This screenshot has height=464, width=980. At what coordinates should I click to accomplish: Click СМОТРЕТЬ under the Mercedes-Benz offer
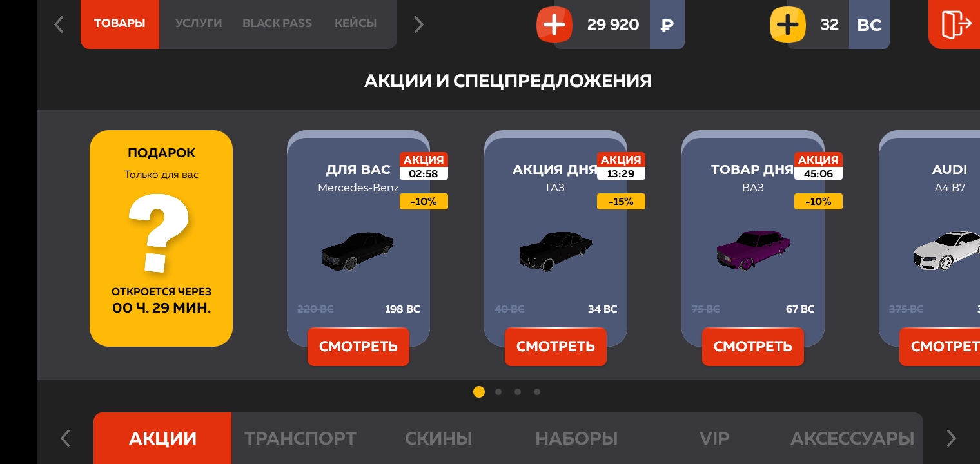click(x=358, y=347)
